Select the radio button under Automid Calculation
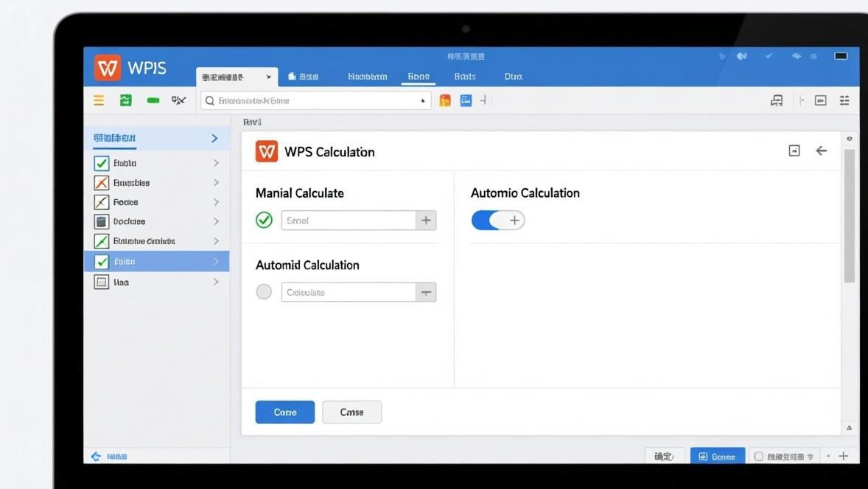The image size is (868, 489). (x=264, y=291)
